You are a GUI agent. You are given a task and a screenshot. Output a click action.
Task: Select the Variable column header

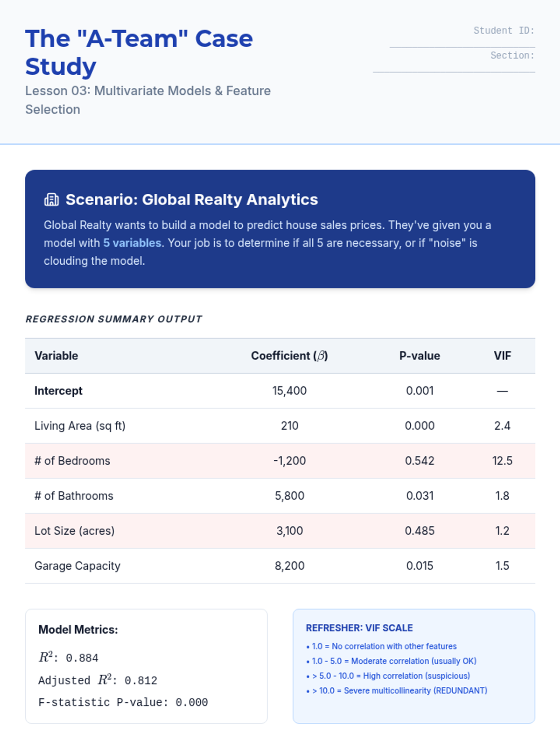tap(56, 356)
